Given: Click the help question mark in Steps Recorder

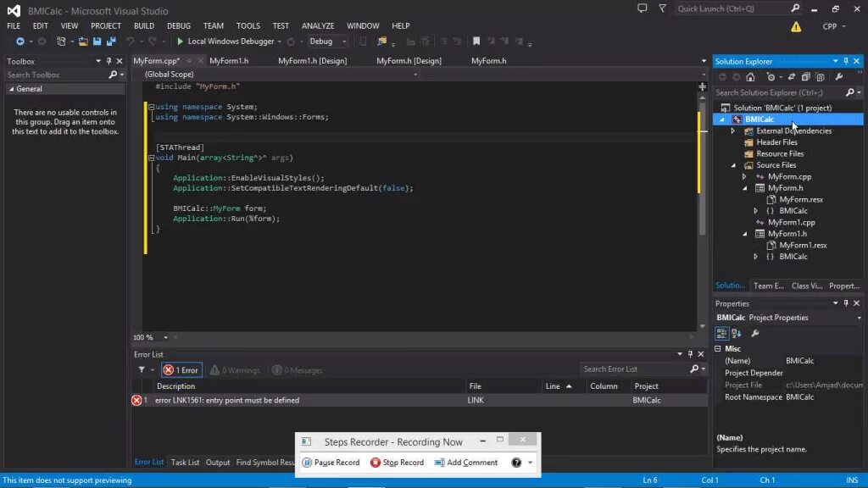Looking at the screenshot, I should (516, 463).
